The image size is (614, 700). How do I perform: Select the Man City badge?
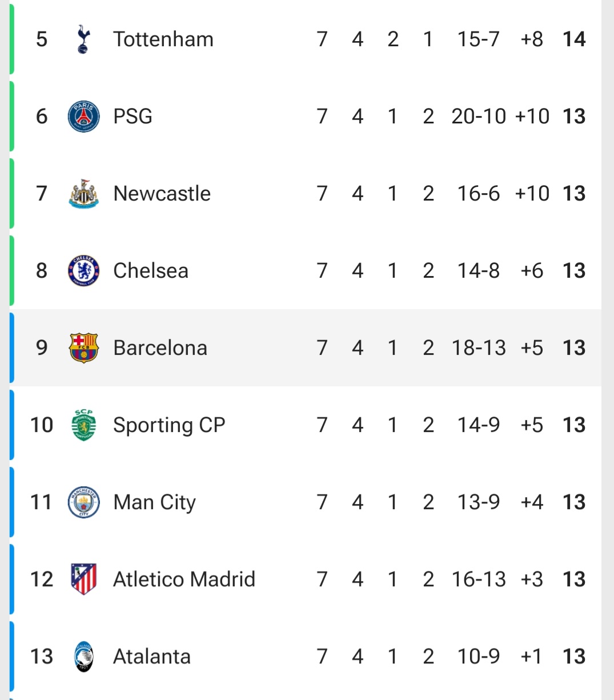[83, 502]
